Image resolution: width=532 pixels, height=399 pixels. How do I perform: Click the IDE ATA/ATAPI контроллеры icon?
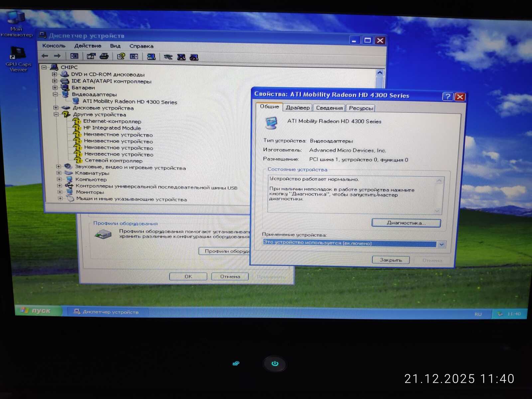[65, 81]
